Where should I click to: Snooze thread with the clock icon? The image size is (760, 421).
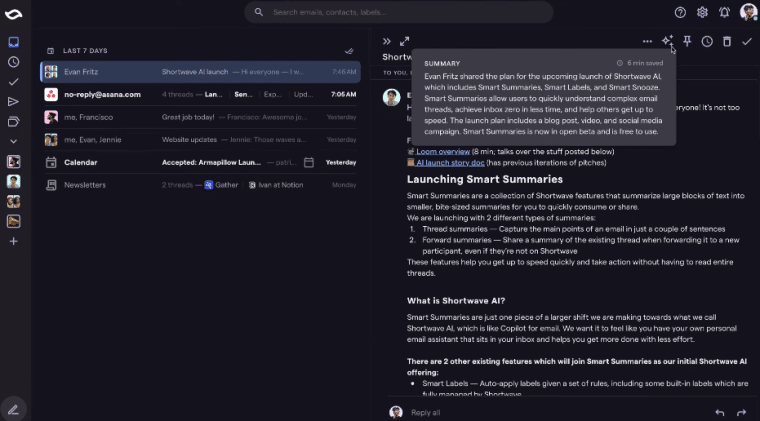pyautogui.click(x=707, y=41)
